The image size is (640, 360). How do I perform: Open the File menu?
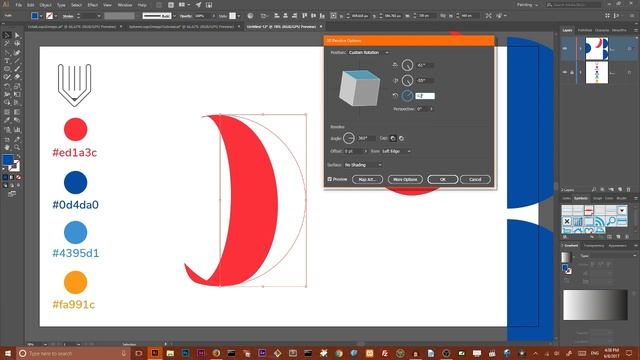(x=19, y=5)
